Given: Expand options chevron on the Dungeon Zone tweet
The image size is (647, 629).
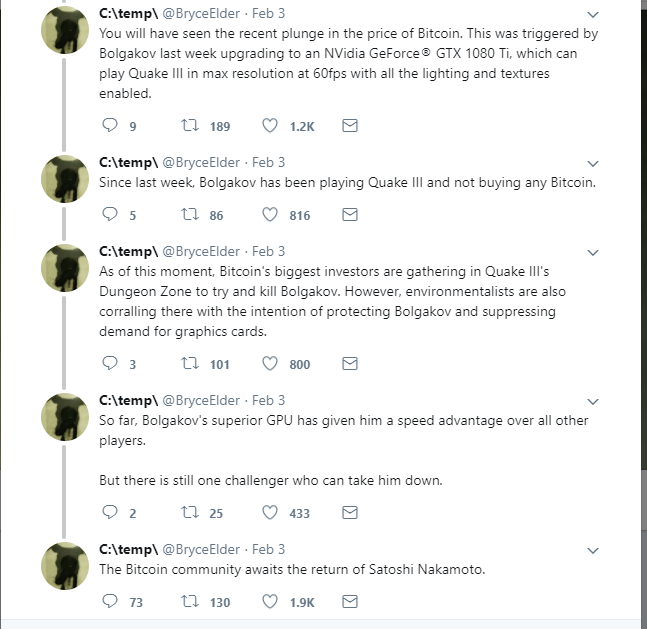Looking at the screenshot, I should tap(592, 253).
